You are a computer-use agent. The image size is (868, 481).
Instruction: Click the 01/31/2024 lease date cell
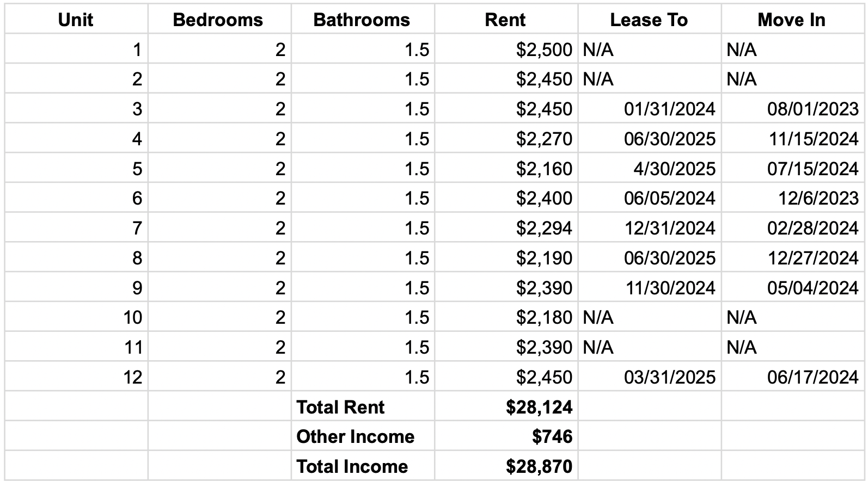669,109
